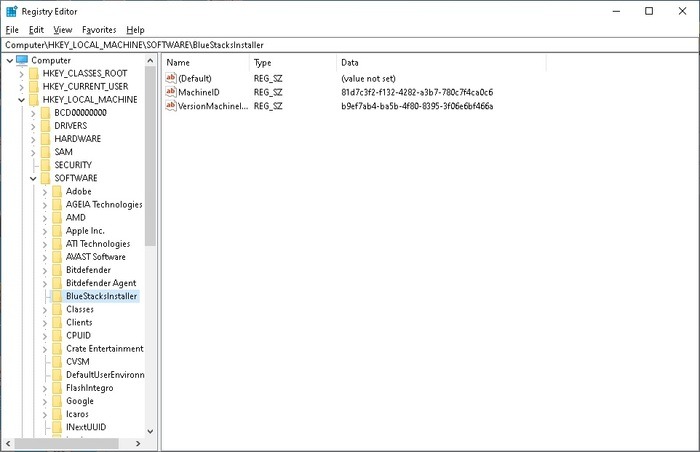Click the SECURITY folder icon
The width and height of the screenshot is (700, 452).
(46, 165)
